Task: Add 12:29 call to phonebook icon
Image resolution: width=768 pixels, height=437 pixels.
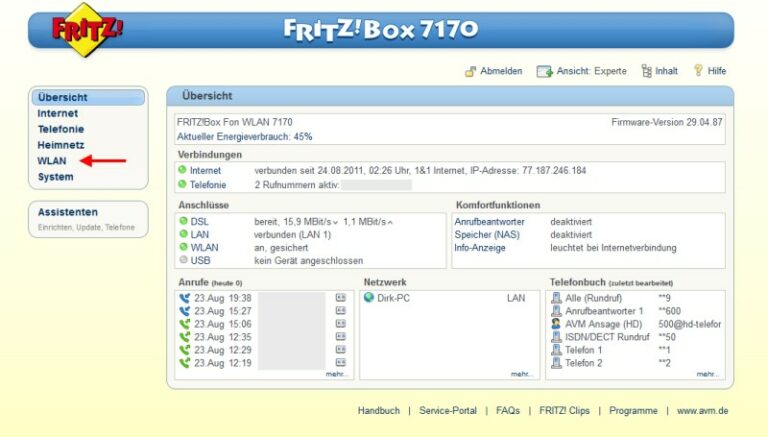Action: (341, 350)
